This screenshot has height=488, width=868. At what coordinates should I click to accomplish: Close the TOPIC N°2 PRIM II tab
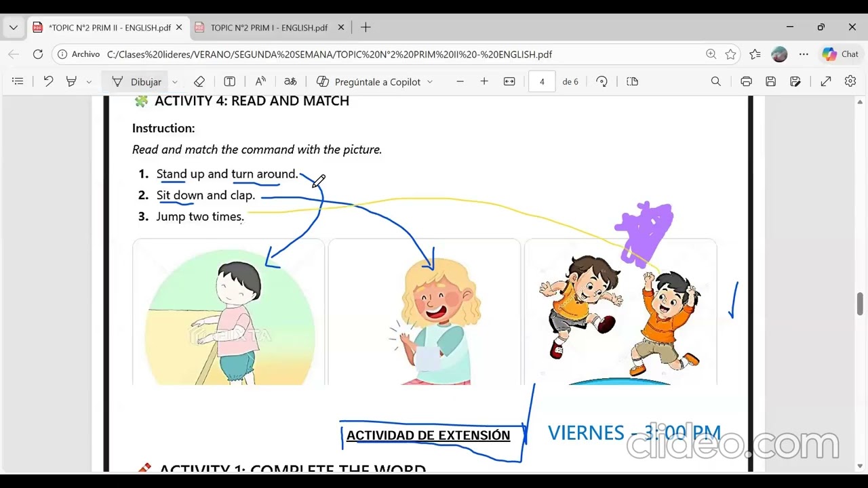coord(179,28)
